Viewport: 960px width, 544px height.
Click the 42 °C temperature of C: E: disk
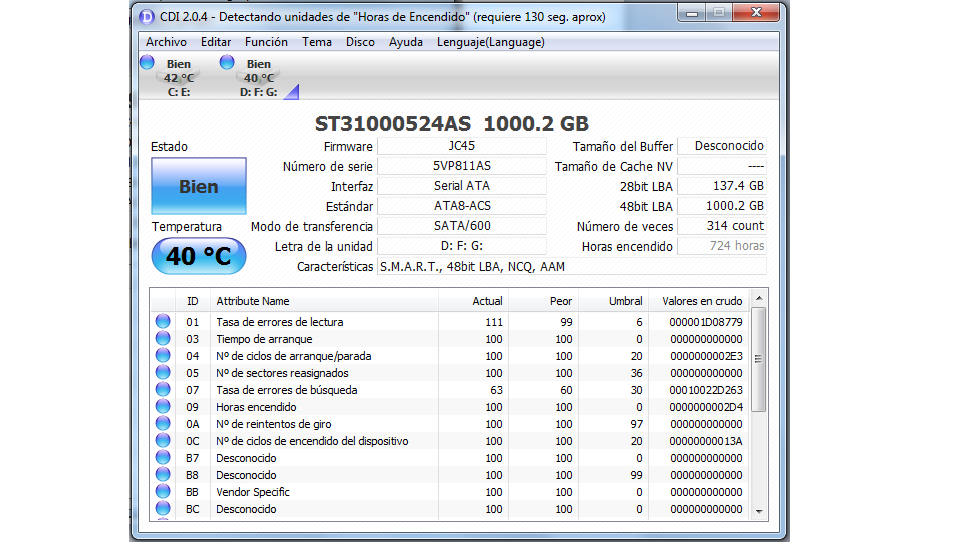pyautogui.click(x=179, y=78)
